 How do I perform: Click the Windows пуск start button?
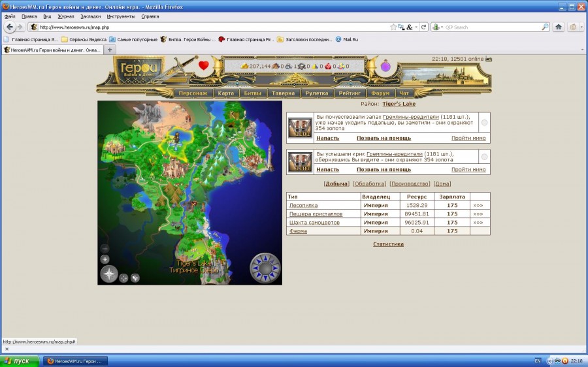point(20,361)
